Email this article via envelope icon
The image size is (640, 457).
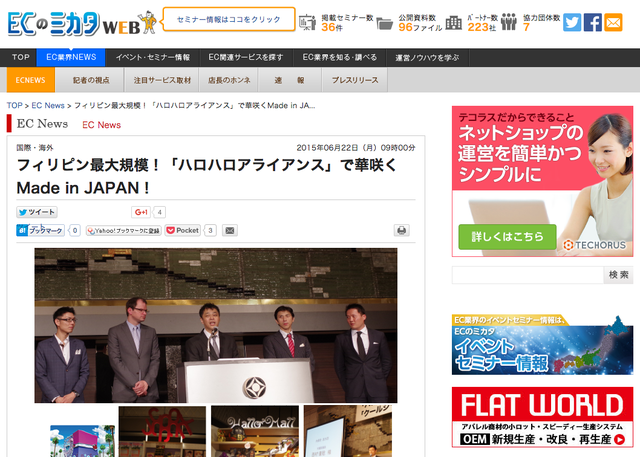point(230,231)
